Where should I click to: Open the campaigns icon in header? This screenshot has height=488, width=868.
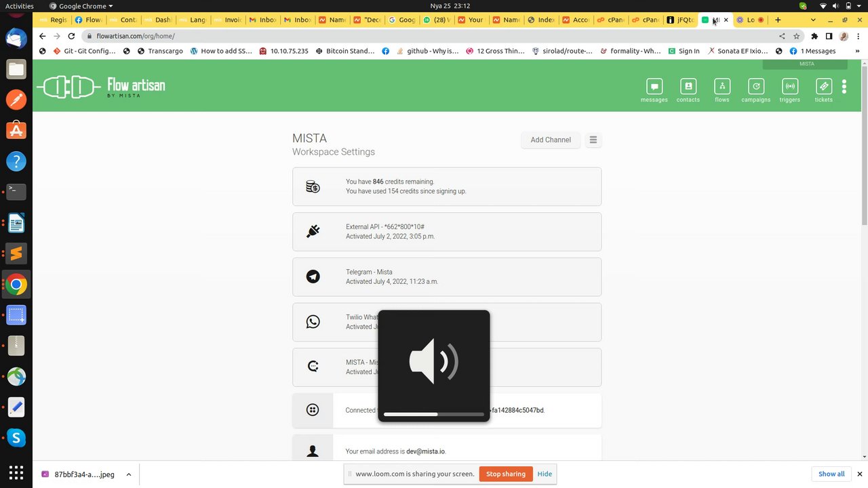(755, 90)
